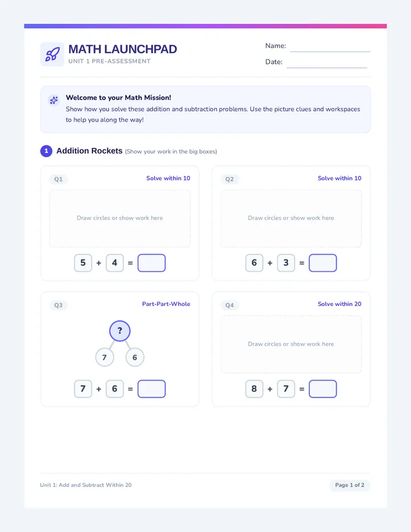Image resolution: width=411 pixels, height=532 pixels.
Task: Click the Page 1 of 2 badge
Action: (349, 485)
